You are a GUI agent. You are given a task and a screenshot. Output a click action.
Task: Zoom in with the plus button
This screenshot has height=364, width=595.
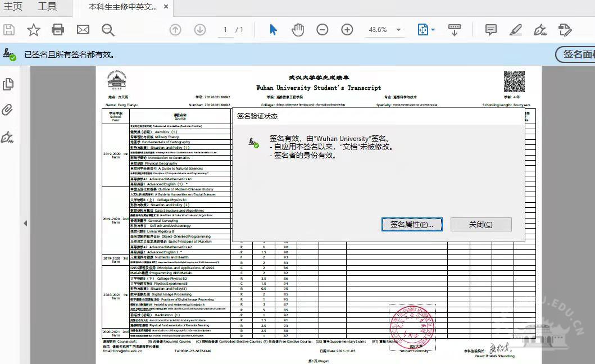347,30
